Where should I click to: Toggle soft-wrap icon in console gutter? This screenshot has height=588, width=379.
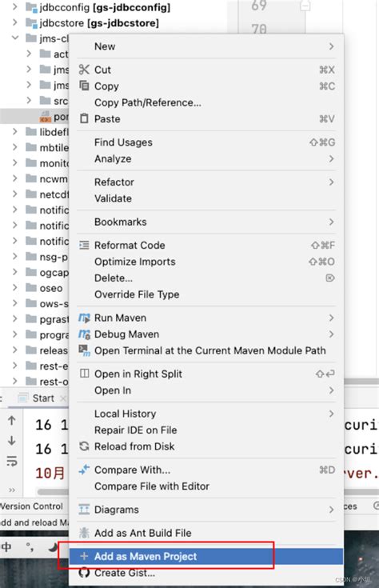12,461
